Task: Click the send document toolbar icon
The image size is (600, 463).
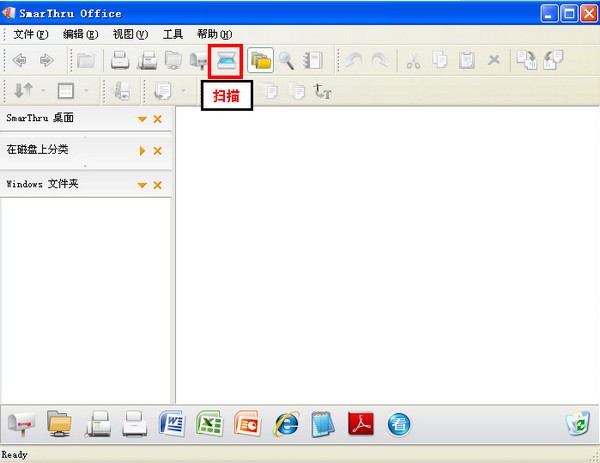Action: coord(163,91)
